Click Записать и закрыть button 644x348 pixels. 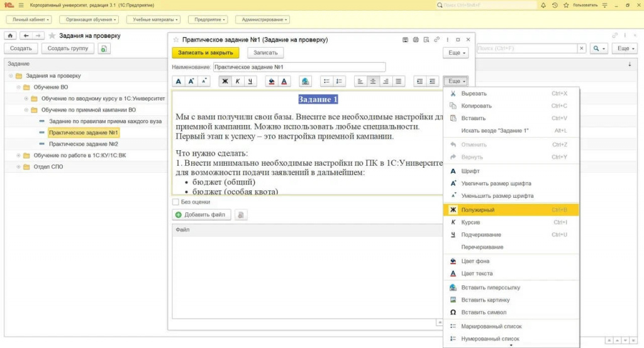[x=206, y=53]
